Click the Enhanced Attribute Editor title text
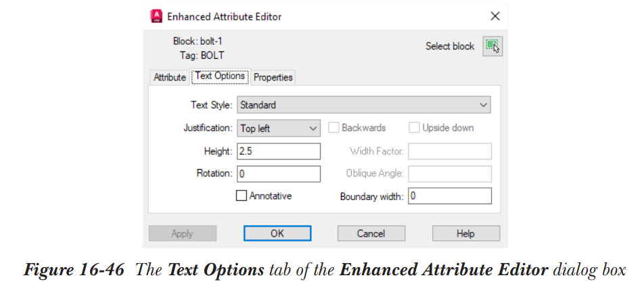 pyautogui.click(x=225, y=17)
